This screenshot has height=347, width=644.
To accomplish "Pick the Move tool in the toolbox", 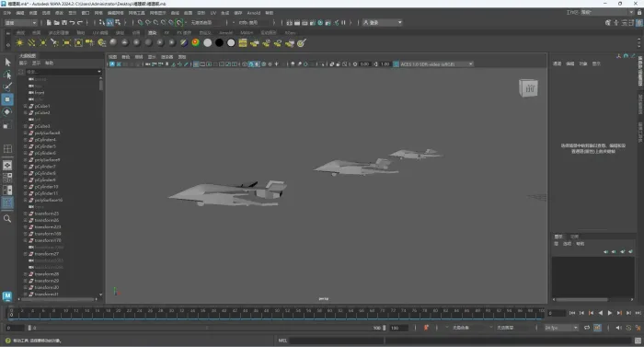I will pyautogui.click(x=7, y=99).
